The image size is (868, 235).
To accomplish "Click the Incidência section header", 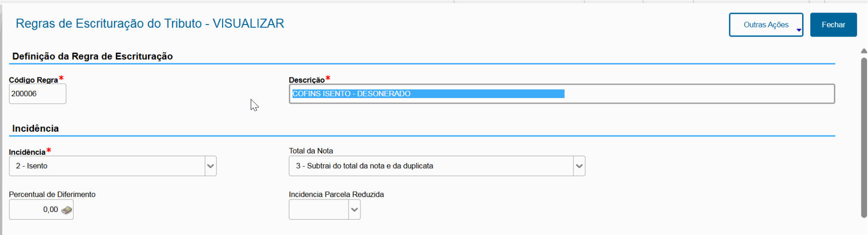I will tap(36, 128).
